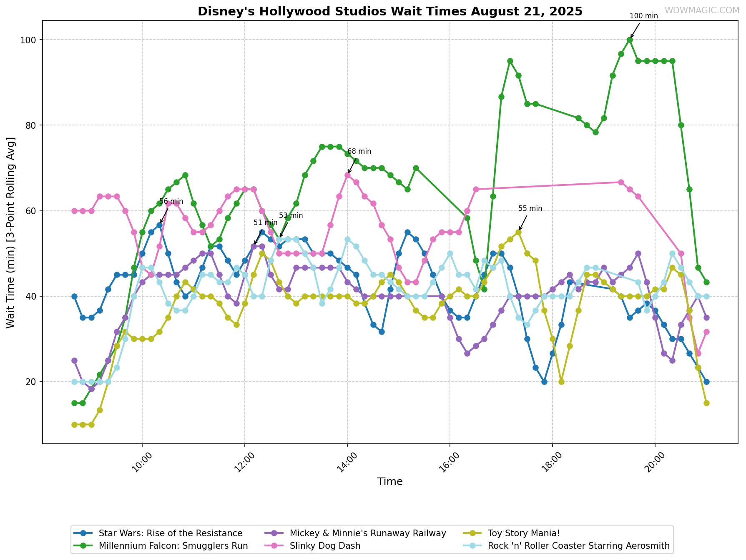Click the '20' y-axis tick label
The height and width of the screenshot is (560, 746).
(32, 382)
